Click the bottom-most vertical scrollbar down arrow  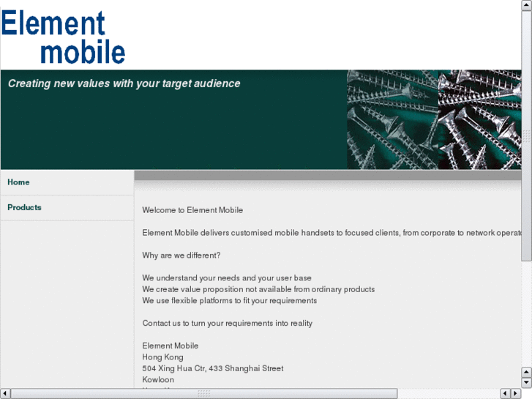coord(526,383)
